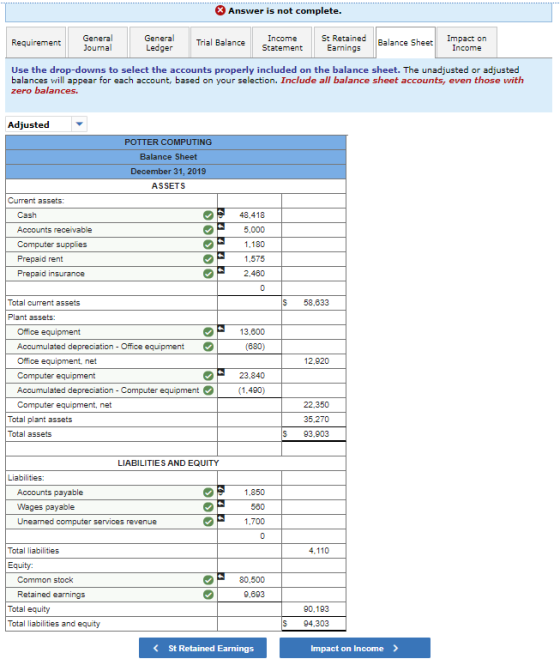This screenshot has width=560, height=665.
Task: Click check icon on Accumulated depreciation - Office equipment
Action: (x=208, y=346)
